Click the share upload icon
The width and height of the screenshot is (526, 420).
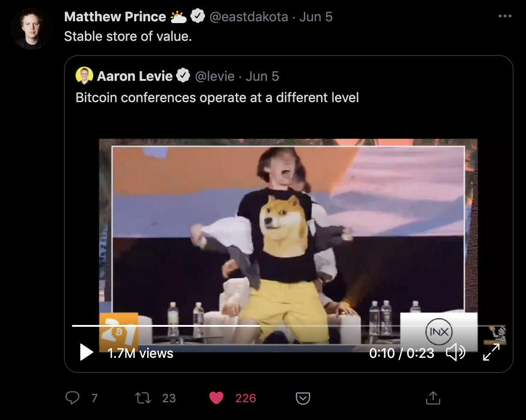pyautogui.click(x=433, y=398)
